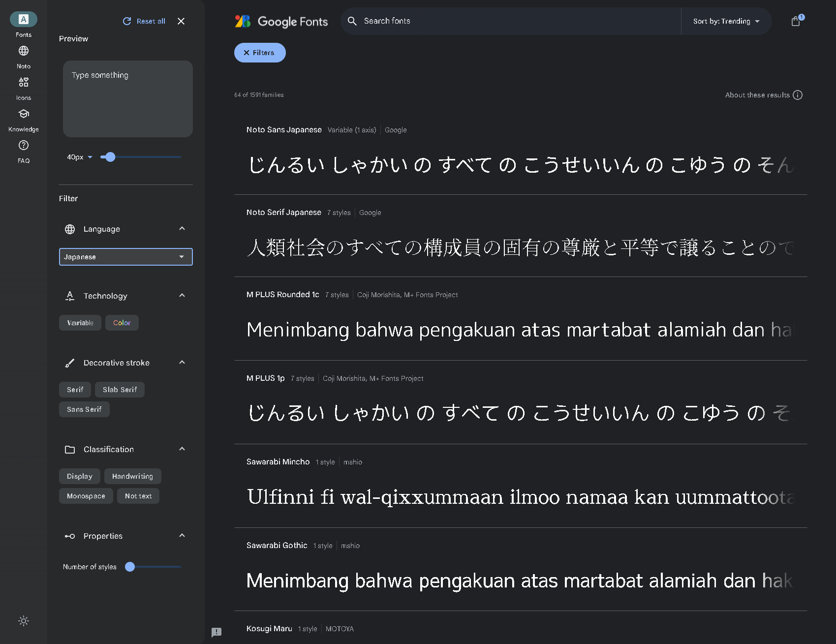
Task: Toggle the Color technology chip
Action: [x=122, y=323]
